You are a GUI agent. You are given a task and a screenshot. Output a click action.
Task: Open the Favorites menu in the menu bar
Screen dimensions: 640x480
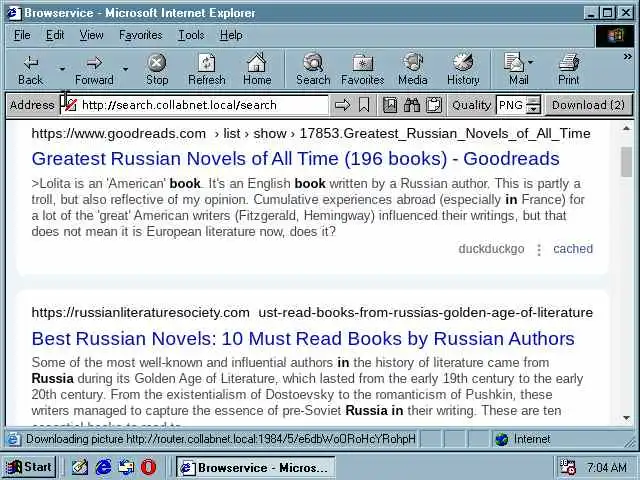(x=141, y=35)
